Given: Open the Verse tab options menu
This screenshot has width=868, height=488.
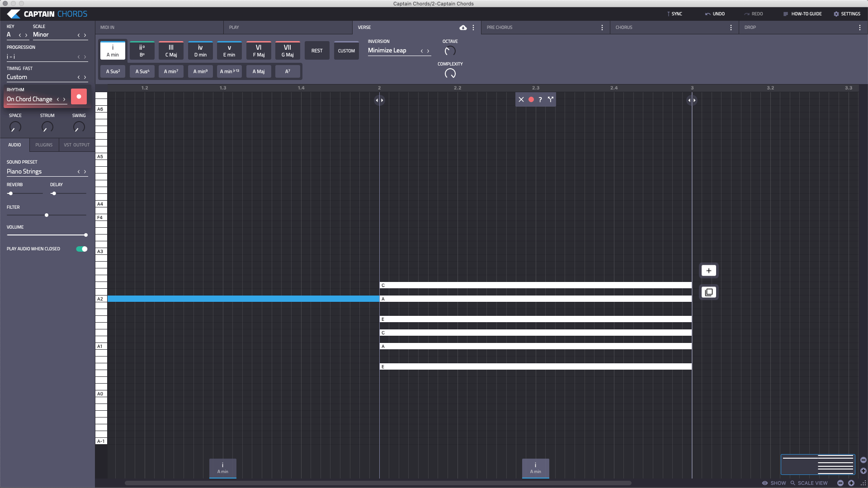Looking at the screenshot, I should (473, 28).
